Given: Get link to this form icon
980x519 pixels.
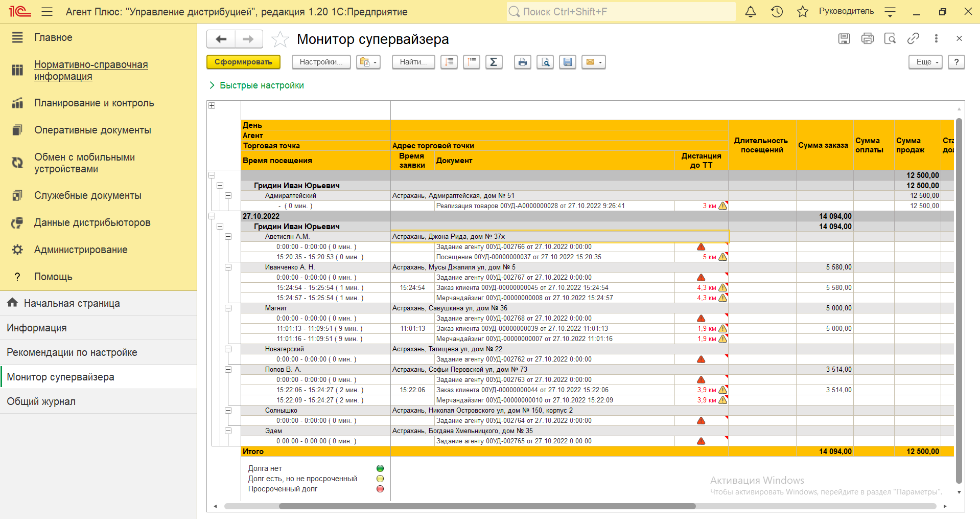Looking at the screenshot, I should (913, 38).
